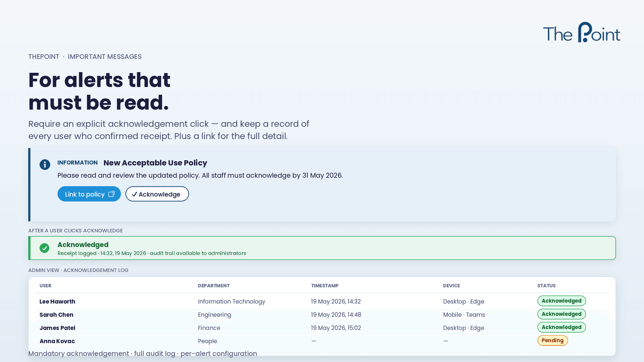The width and height of the screenshot is (644, 362).
Task: Click the 'For alerts that must be read' heading
Action: (99, 91)
